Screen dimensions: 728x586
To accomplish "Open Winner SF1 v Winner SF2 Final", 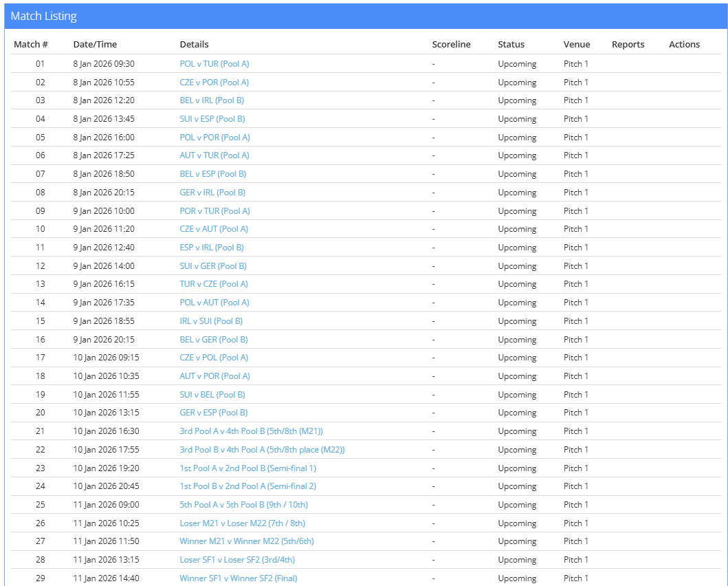I will [x=238, y=578].
